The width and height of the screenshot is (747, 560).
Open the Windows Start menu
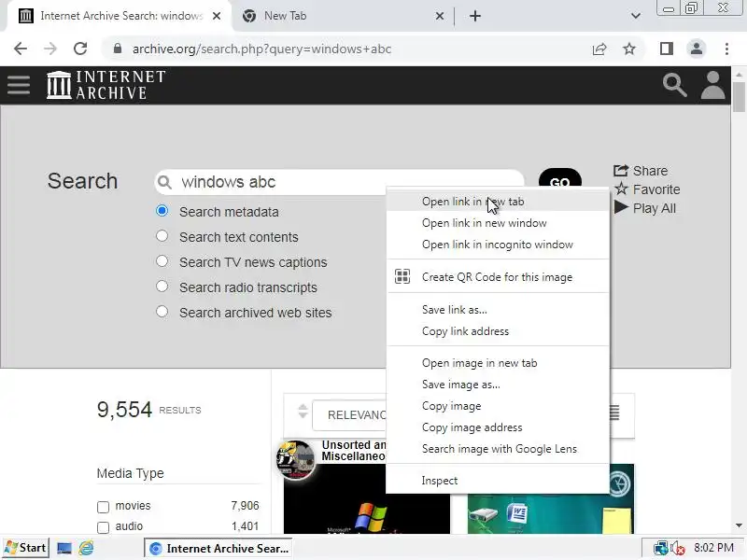click(x=25, y=548)
